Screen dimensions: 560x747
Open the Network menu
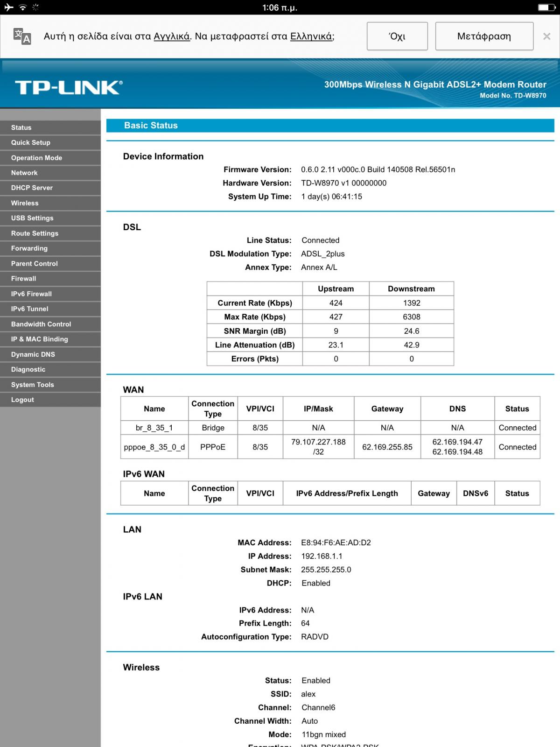click(50, 173)
